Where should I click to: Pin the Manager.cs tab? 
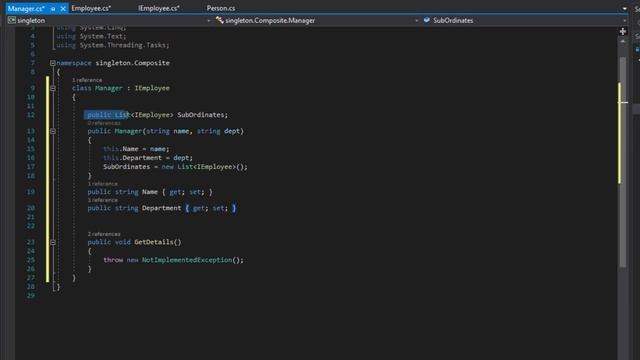[x=53, y=8]
